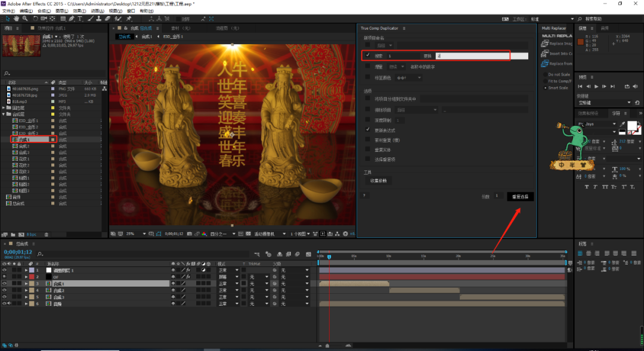Click the question mark help button
This screenshot has width=644, height=351.
point(364,195)
